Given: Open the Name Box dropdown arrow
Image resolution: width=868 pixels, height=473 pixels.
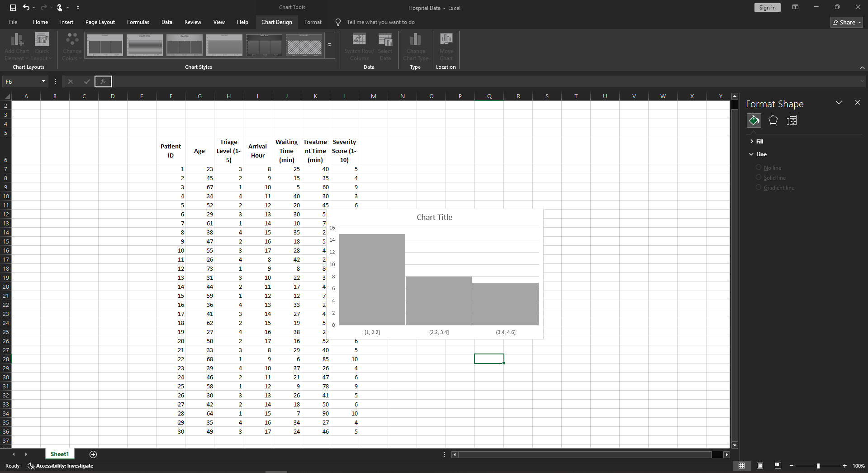Looking at the screenshot, I should point(44,81).
